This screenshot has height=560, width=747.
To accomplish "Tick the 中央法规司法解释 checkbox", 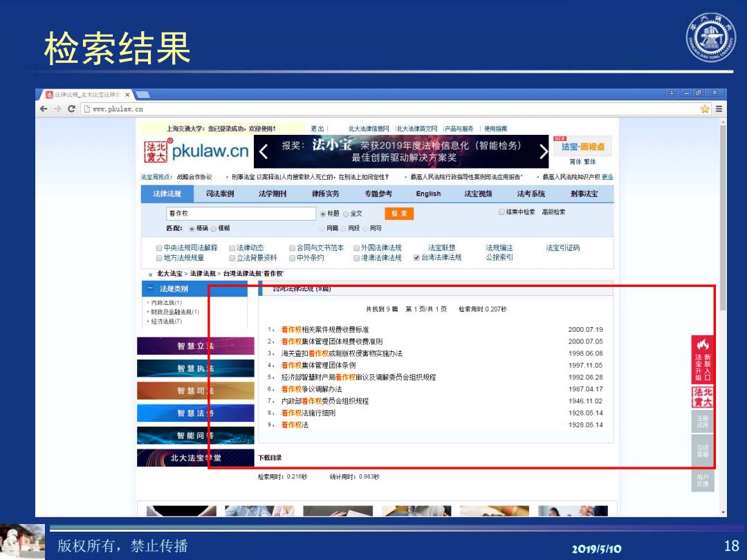I will (x=159, y=248).
